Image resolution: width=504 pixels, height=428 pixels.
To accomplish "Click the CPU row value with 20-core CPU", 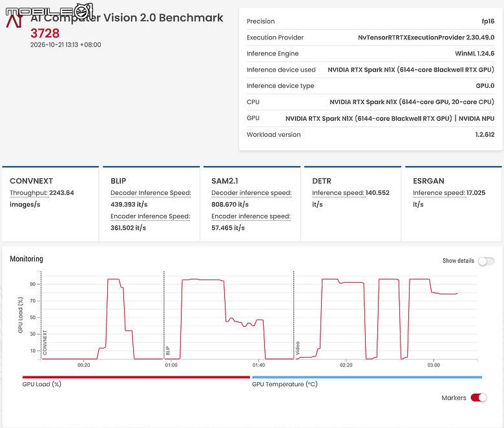I will pos(412,102).
